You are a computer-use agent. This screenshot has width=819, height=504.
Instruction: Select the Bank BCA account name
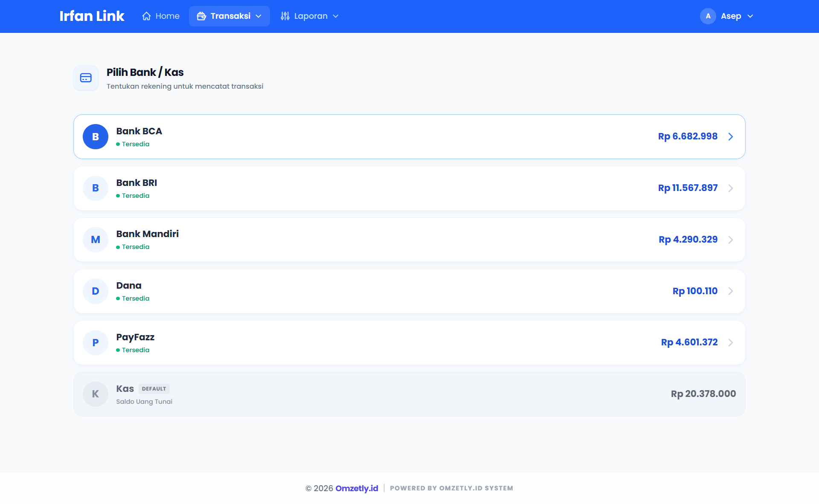[139, 131]
